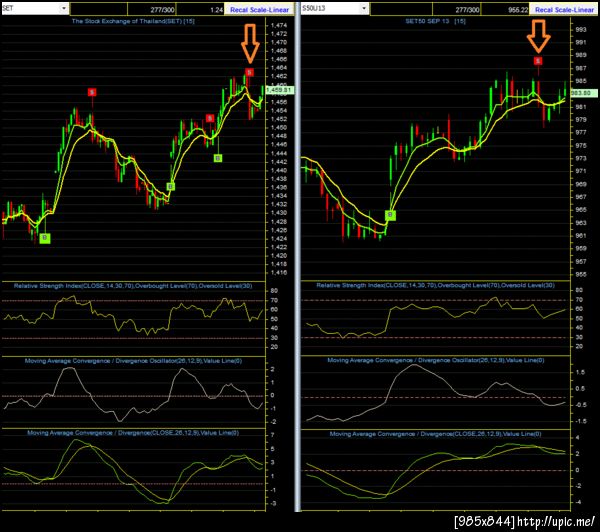Click the Relative Strength Index title in SET50 panel
Screen dimensions: 600x532
pos(435,285)
